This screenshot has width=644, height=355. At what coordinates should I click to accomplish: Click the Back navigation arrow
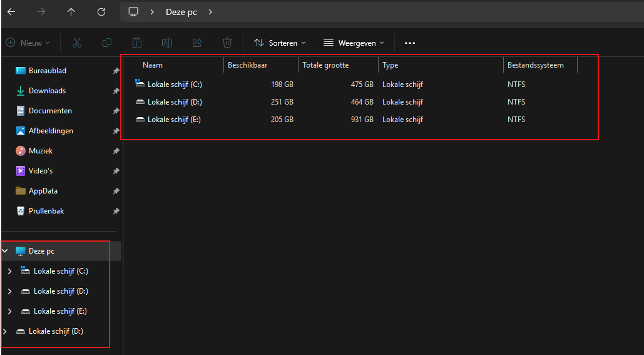(x=11, y=12)
